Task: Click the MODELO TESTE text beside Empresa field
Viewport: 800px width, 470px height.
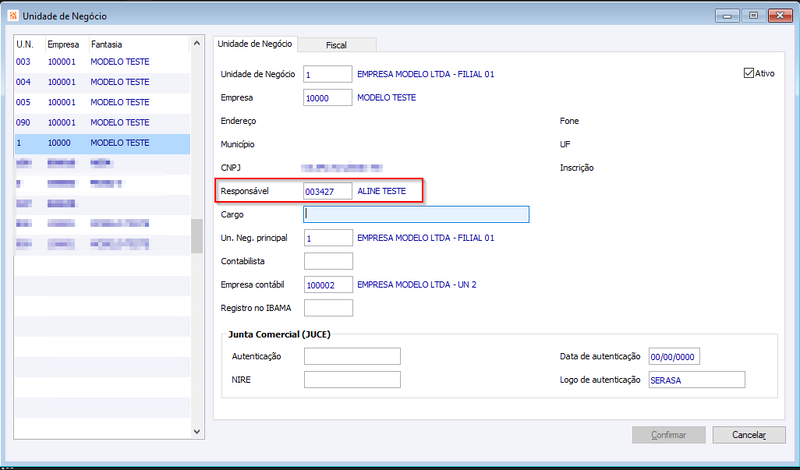Action: pos(386,97)
